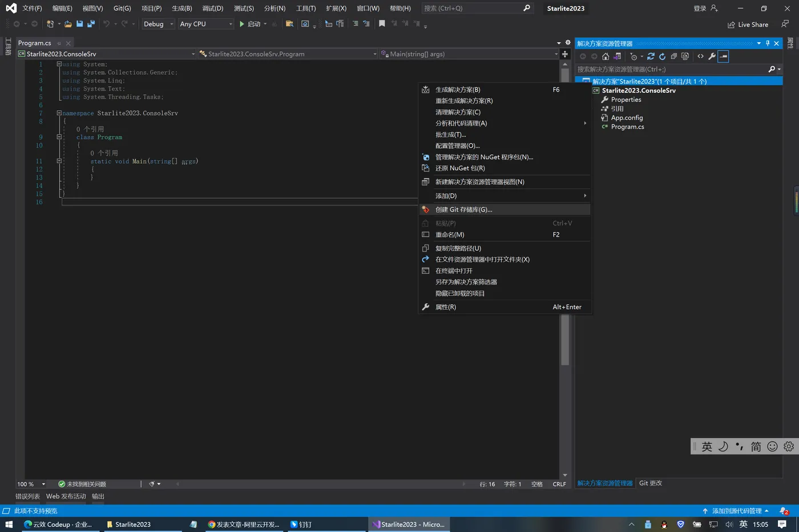This screenshot has width=799, height=532.
Task: Select Program.cs in Solution Explorer tree
Action: coord(627,127)
